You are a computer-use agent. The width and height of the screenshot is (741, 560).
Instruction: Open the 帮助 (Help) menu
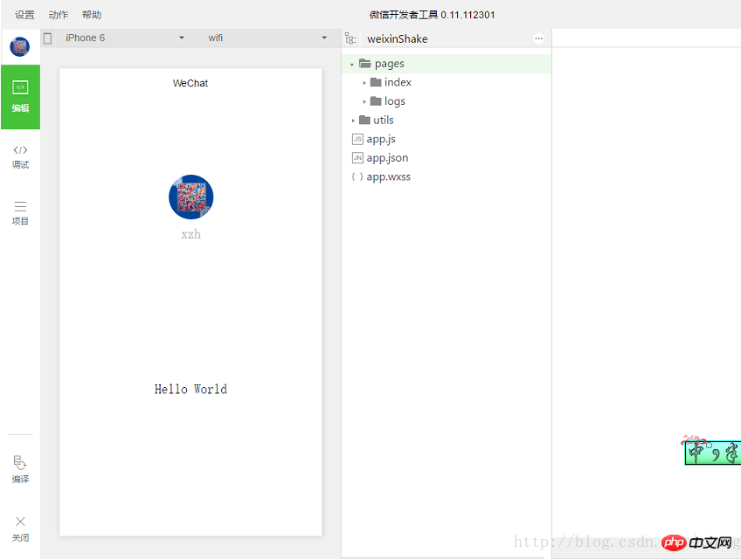91,14
